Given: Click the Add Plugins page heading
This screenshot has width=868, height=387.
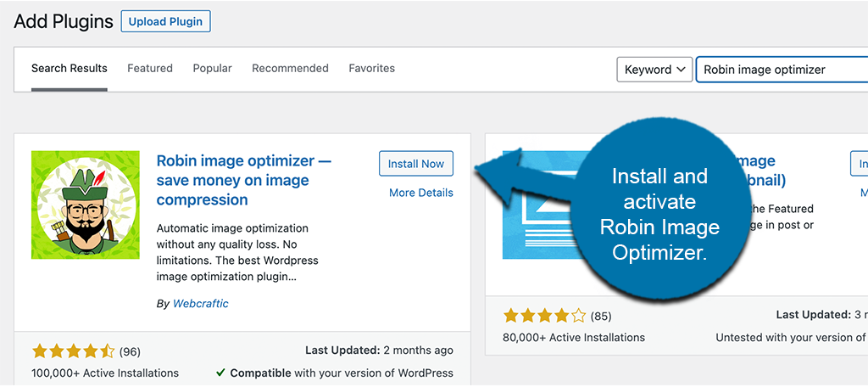Looking at the screenshot, I should pyautogui.click(x=64, y=21).
